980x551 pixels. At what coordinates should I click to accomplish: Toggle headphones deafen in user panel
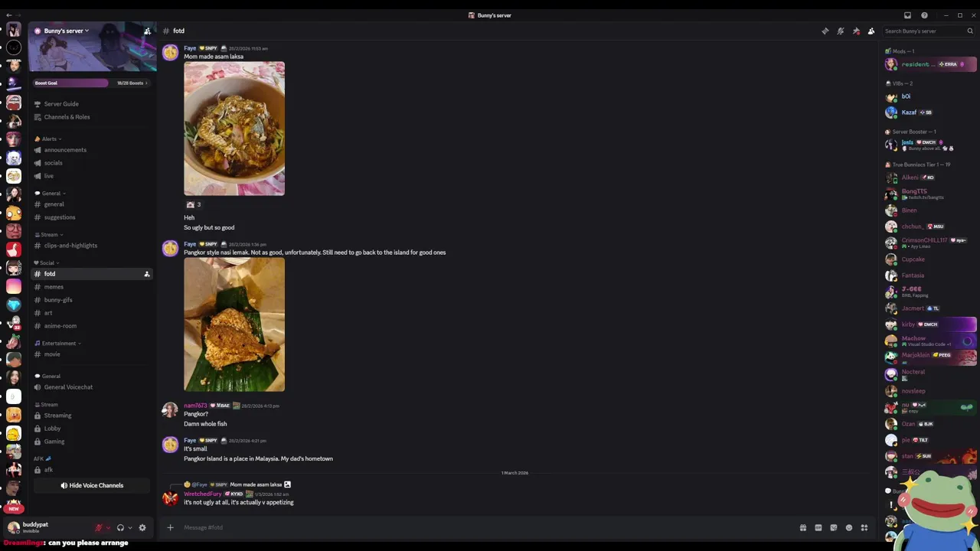pyautogui.click(x=120, y=527)
